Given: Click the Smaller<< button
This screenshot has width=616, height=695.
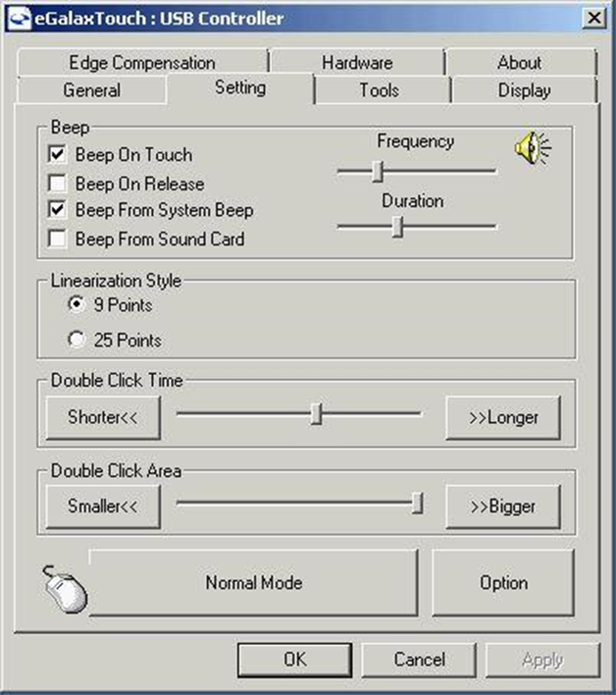Looking at the screenshot, I should pyautogui.click(x=103, y=507).
